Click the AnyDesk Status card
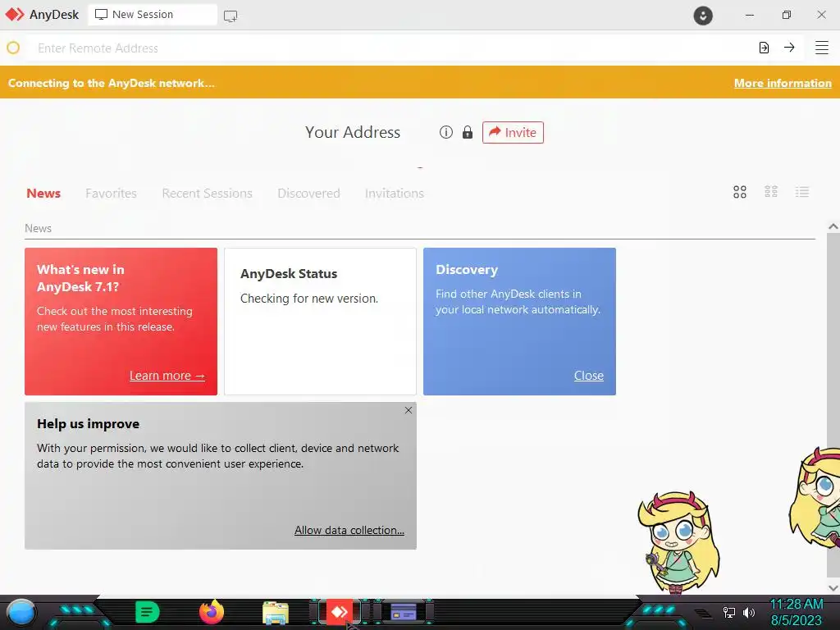Image resolution: width=840 pixels, height=630 pixels. click(320, 322)
